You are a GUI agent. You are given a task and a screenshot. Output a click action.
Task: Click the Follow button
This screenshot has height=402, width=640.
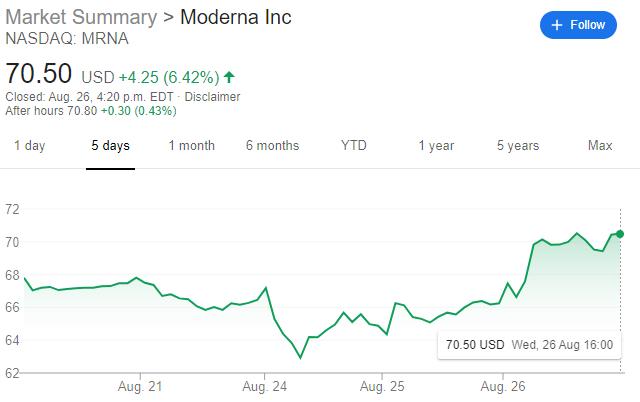tap(578, 25)
